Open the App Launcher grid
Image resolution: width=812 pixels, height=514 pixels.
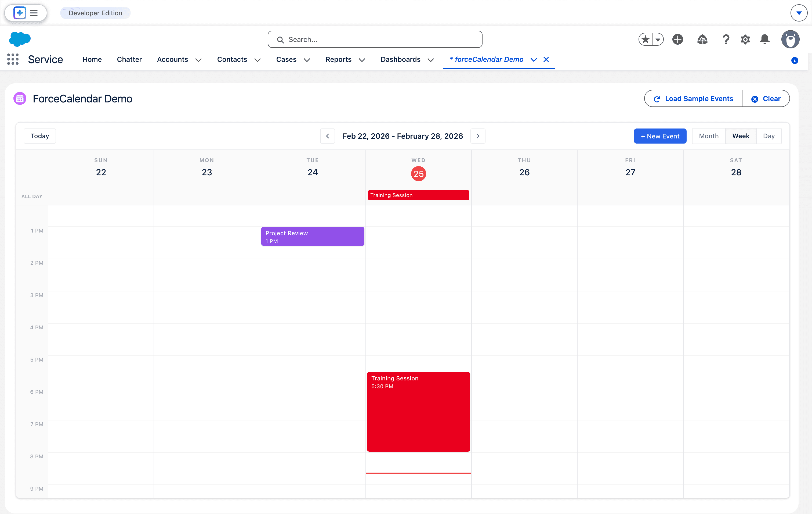click(x=13, y=59)
